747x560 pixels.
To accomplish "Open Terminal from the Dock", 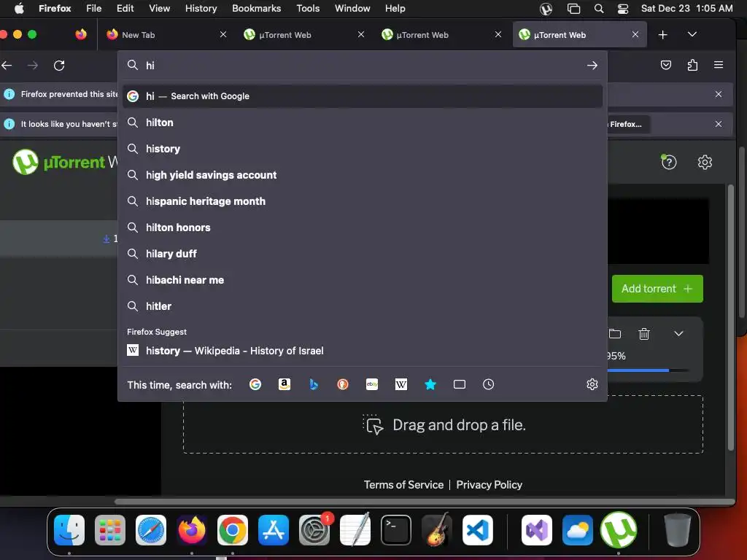I will click(x=396, y=530).
